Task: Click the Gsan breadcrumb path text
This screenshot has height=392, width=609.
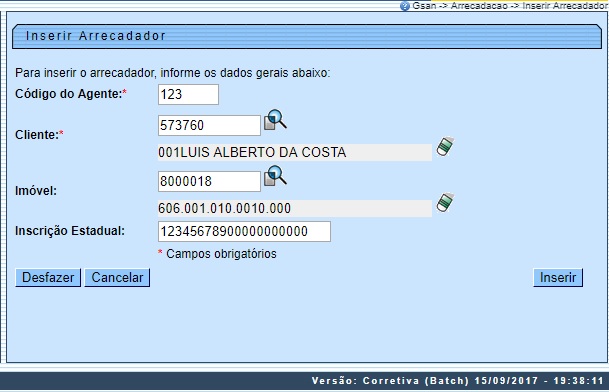Action: (x=510, y=6)
